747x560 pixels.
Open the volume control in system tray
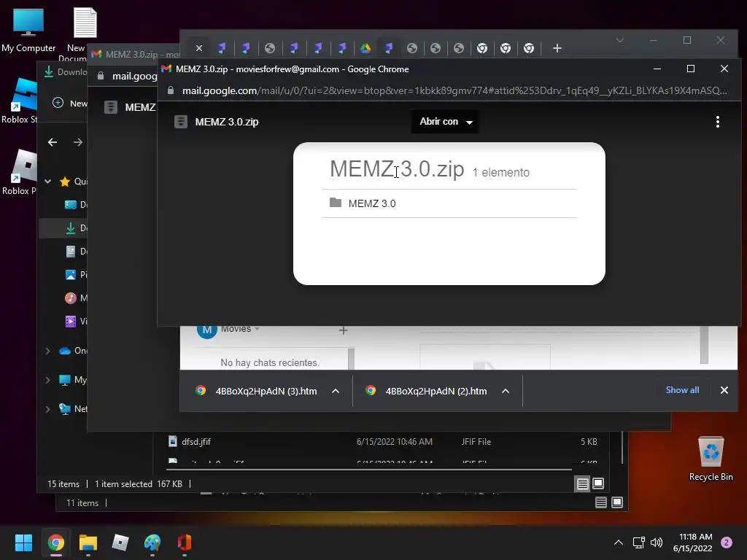(x=657, y=542)
